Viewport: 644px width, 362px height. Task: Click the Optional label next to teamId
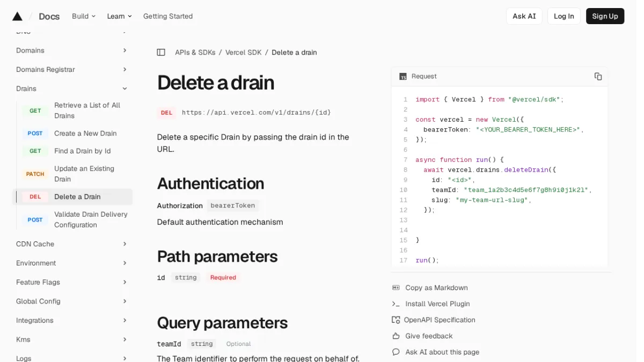click(238, 344)
